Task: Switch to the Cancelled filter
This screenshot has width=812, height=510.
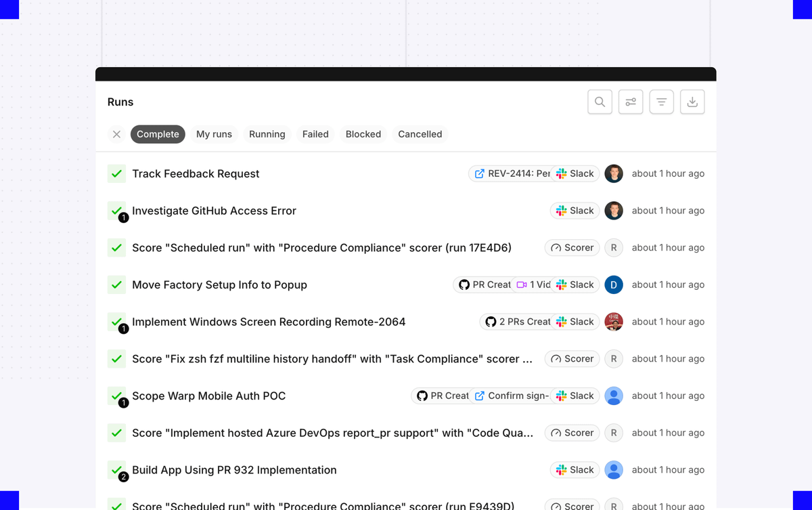Action: click(420, 134)
